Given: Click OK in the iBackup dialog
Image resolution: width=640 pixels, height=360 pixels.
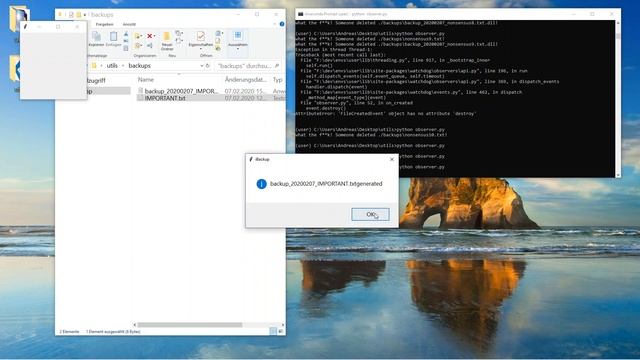Looking at the screenshot, I should tap(370, 214).
